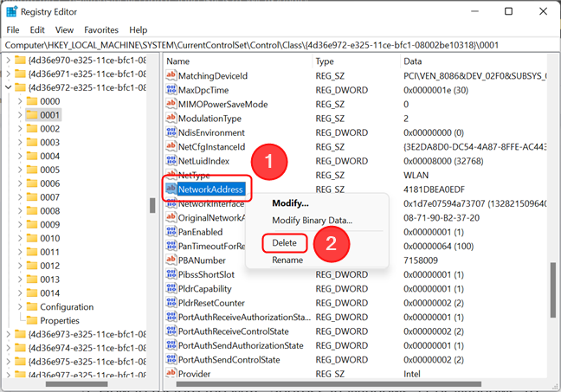Click the DWORD icon of PortAuthReceiveControlState

tap(171, 331)
